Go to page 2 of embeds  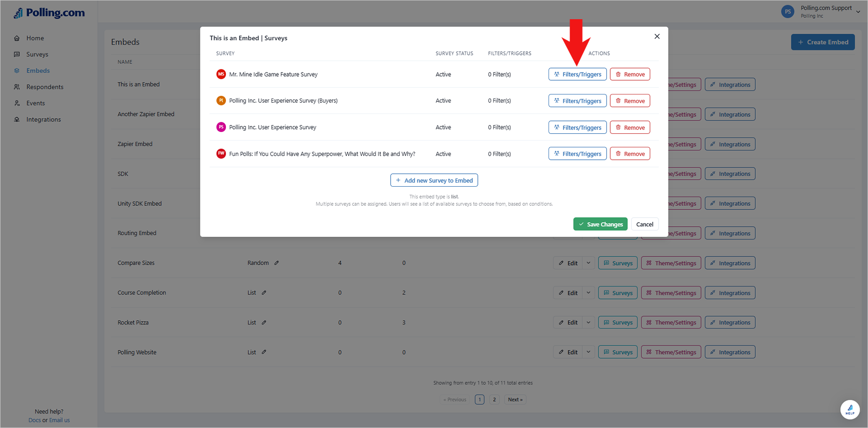click(494, 400)
